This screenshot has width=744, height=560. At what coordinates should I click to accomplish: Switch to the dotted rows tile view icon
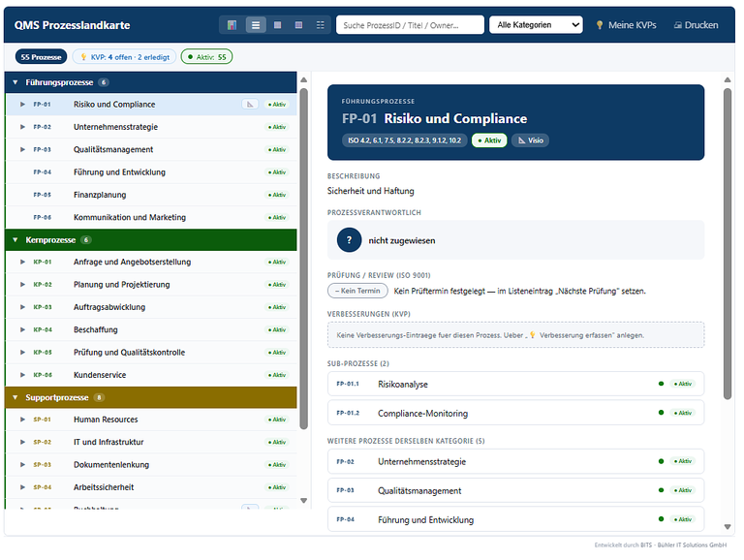[321, 25]
